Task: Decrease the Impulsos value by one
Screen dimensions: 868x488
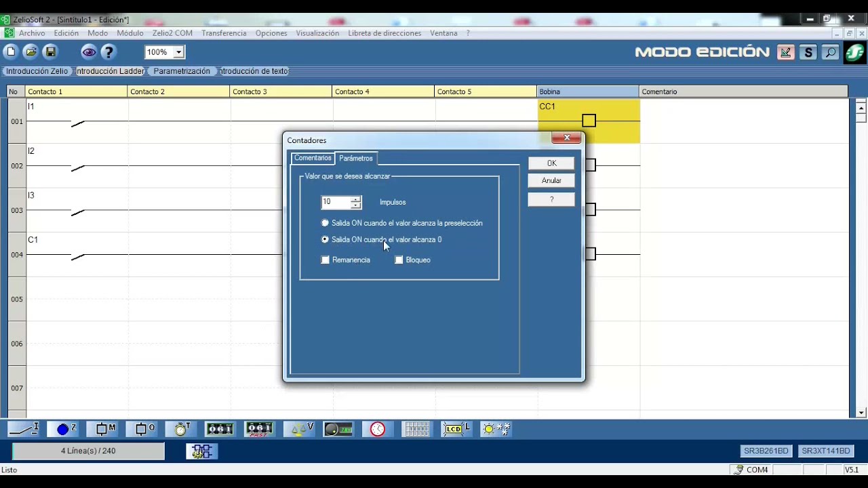Action: (x=355, y=205)
